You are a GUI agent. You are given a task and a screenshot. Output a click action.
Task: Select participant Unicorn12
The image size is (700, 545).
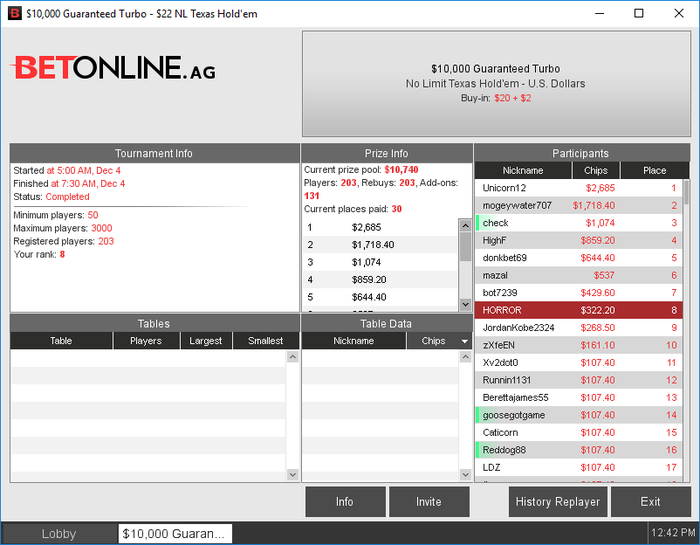tap(579, 188)
